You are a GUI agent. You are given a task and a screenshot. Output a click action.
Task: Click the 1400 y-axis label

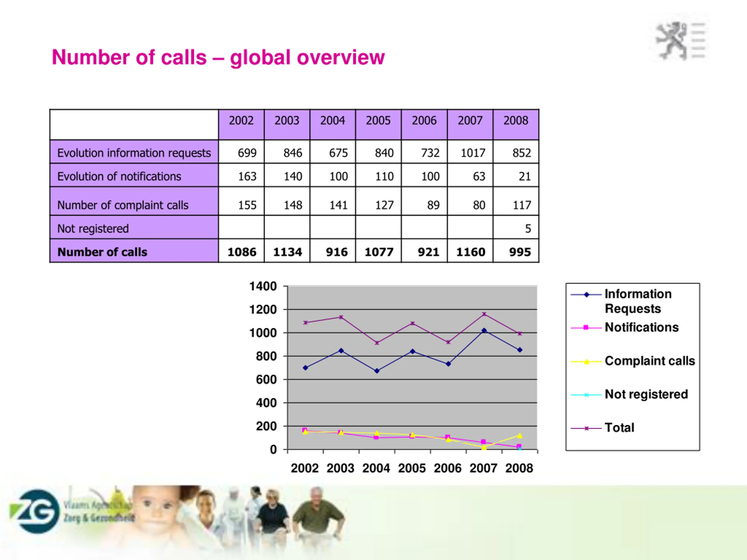263,286
